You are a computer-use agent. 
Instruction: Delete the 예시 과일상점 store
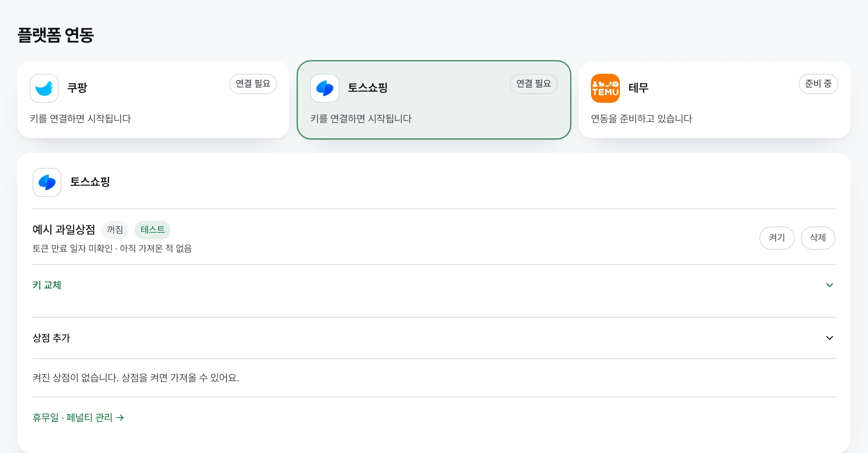(x=818, y=238)
